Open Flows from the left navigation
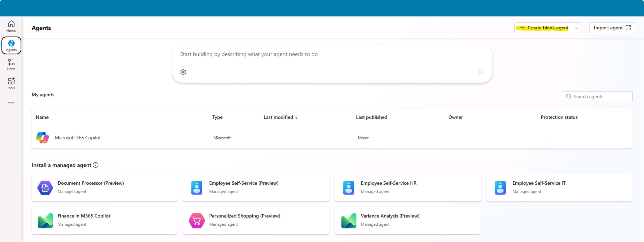The height and width of the screenshot is (242, 644). click(x=11, y=65)
